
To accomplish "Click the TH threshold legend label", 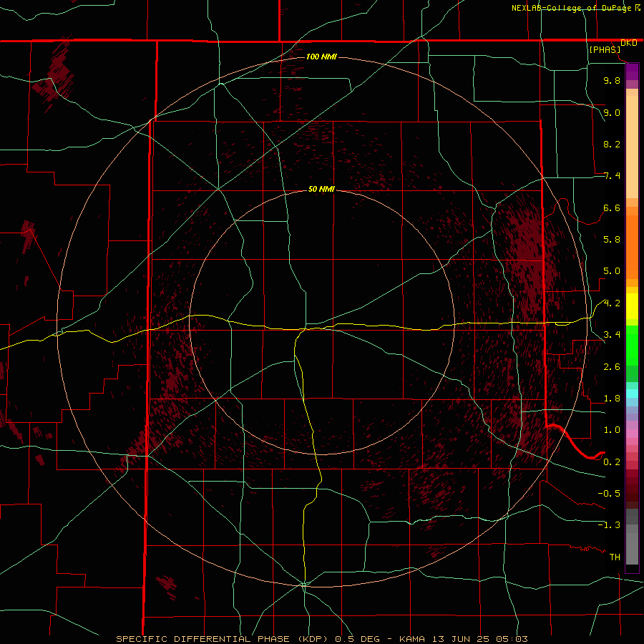I will coord(615,557).
